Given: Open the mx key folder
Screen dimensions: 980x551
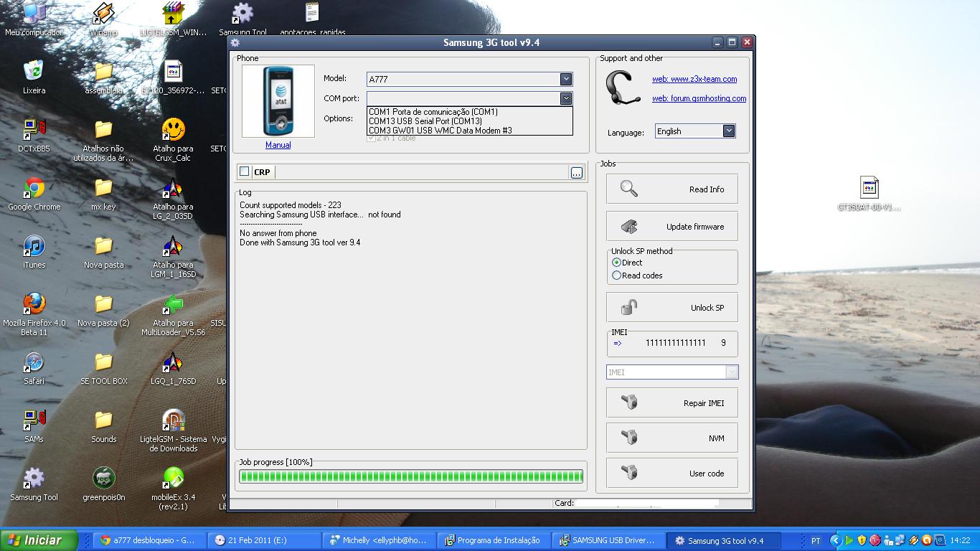Looking at the screenshot, I should pyautogui.click(x=103, y=194).
